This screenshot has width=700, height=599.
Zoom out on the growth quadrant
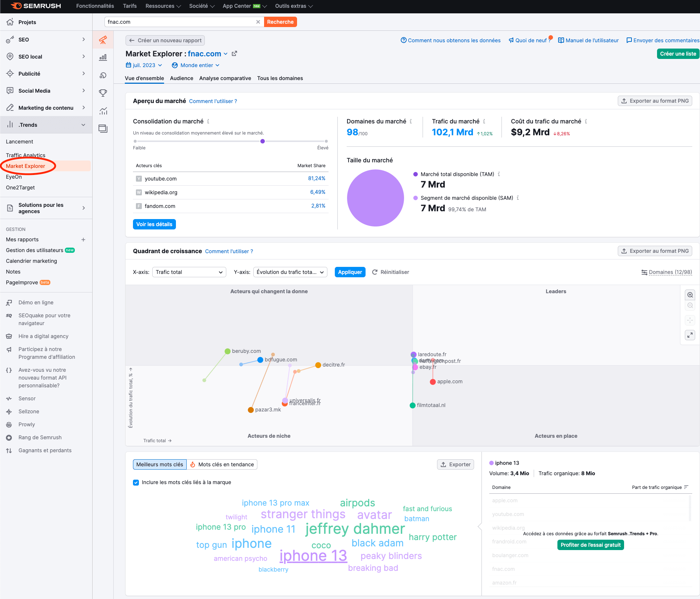point(690,305)
